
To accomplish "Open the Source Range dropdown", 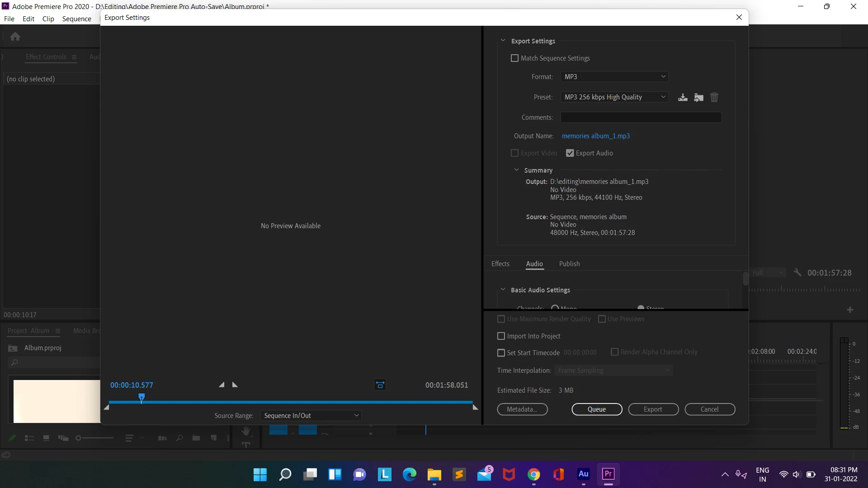I will tap(311, 416).
